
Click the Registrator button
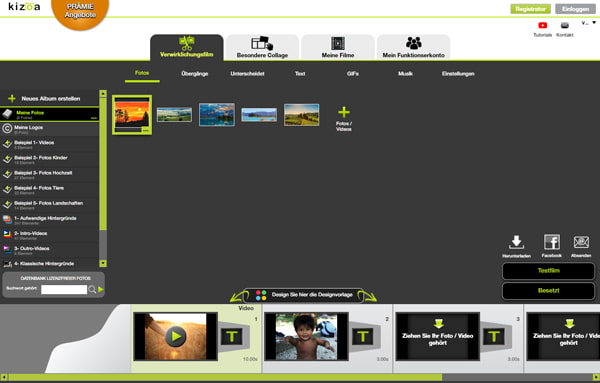point(530,9)
